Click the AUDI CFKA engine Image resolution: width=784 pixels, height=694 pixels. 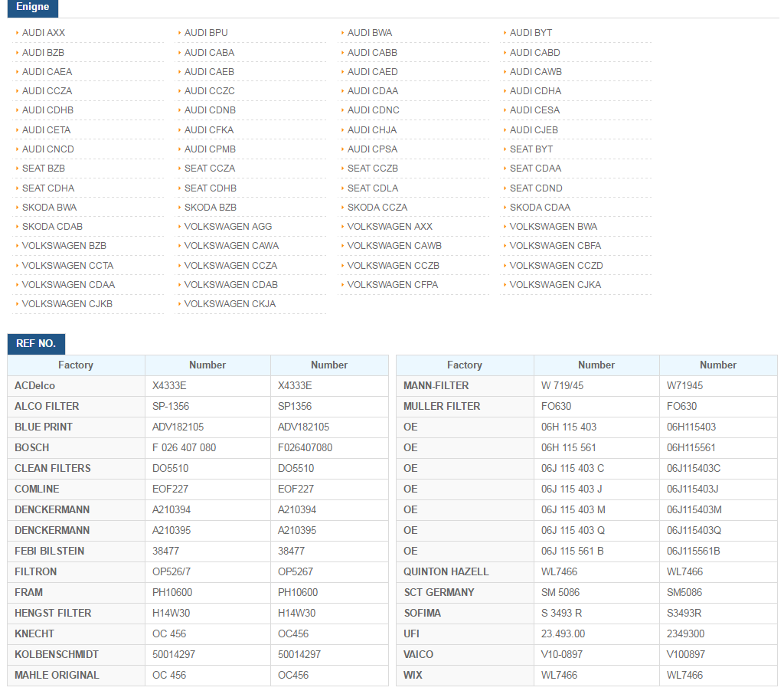coord(209,129)
